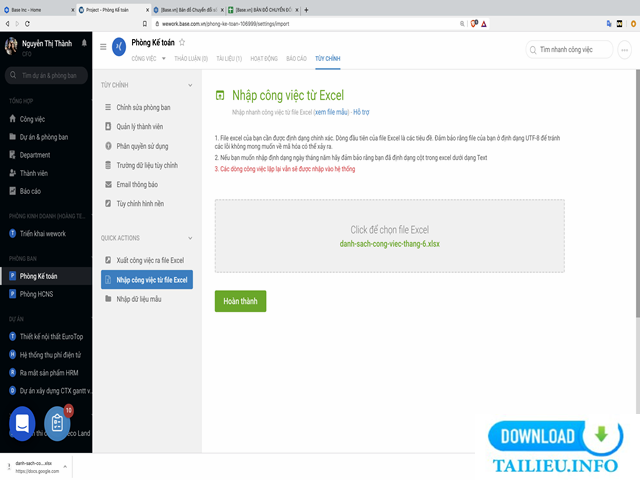Viewport: 640px width, 480px height.
Task: Switch to the THẢO LUẬN tab
Action: tap(191, 59)
